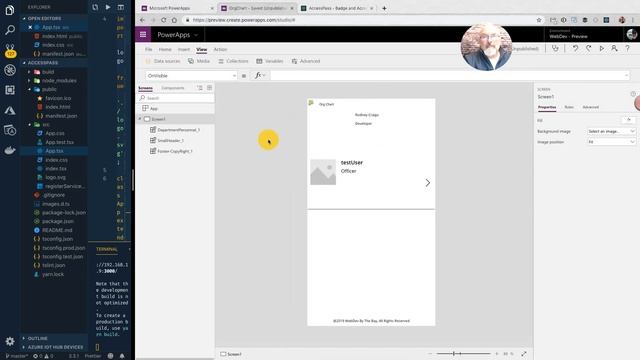Select DepartmentPersonnel_1 in tree view
640x360 pixels.
click(178, 130)
